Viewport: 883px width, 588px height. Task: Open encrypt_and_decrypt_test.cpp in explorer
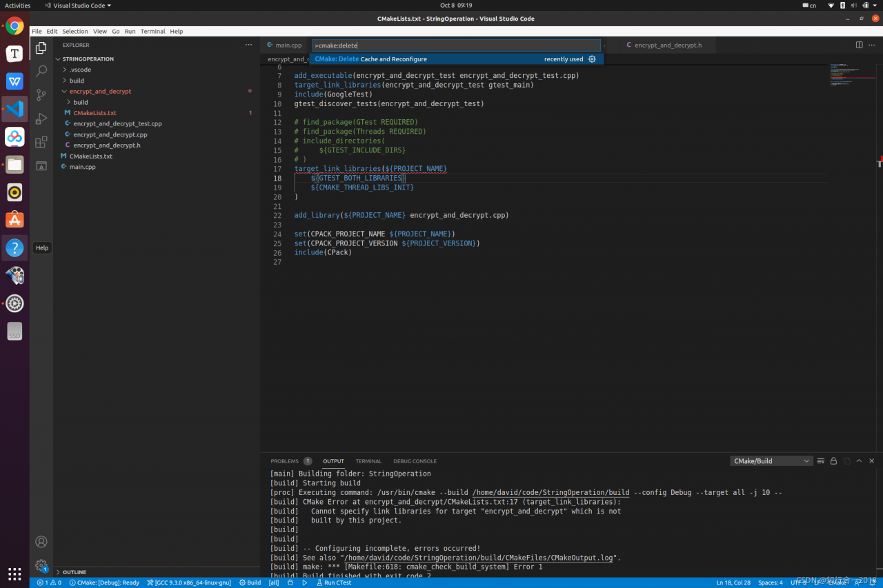click(117, 123)
